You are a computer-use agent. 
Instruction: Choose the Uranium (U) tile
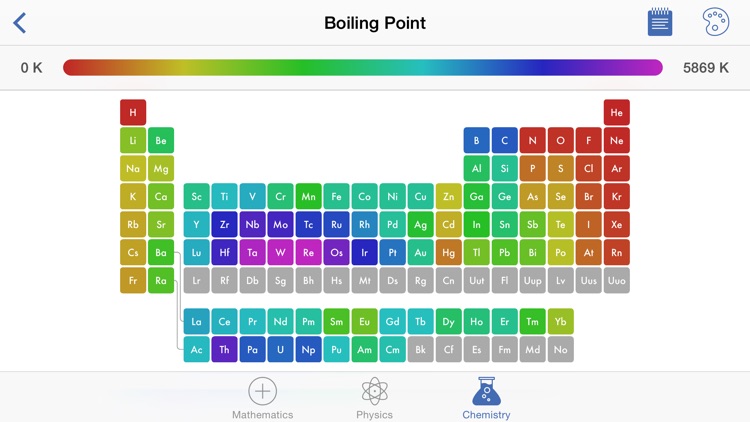click(x=280, y=350)
